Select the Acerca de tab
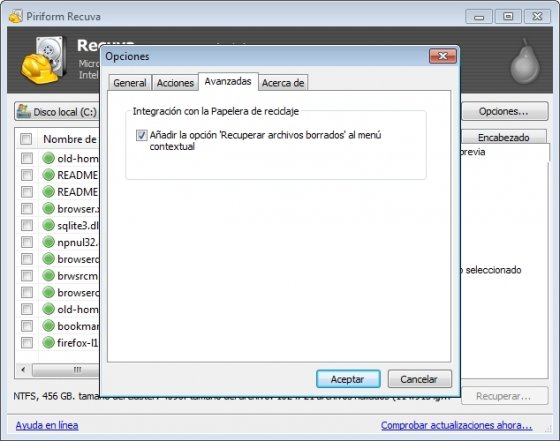 tap(283, 83)
